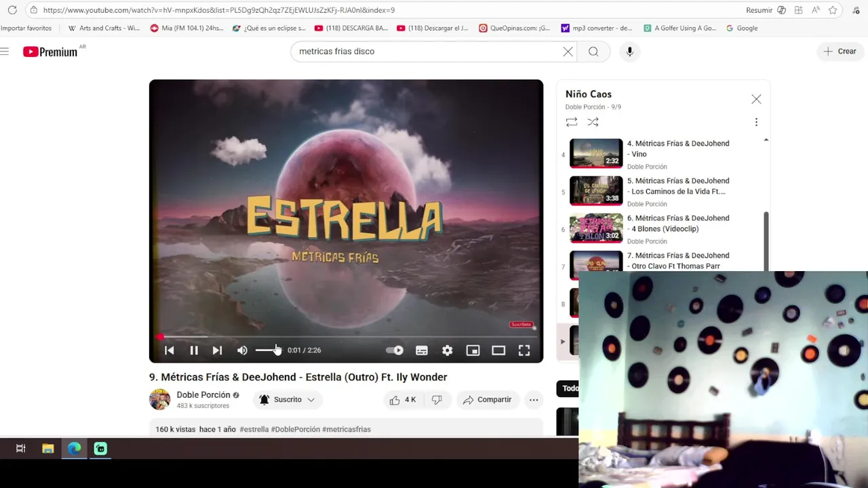Pause the playing video
Screen dimensions: 868x488
(x=194, y=350)
